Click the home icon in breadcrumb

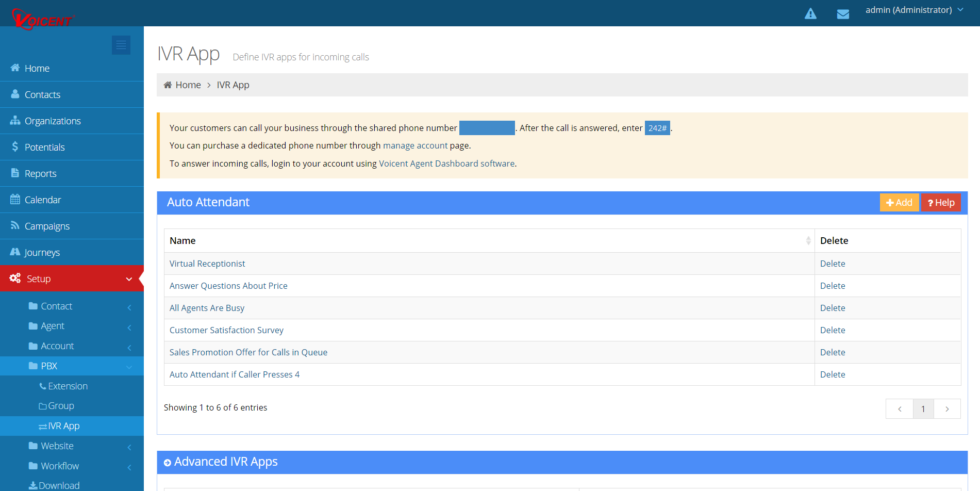click(168, 85)
